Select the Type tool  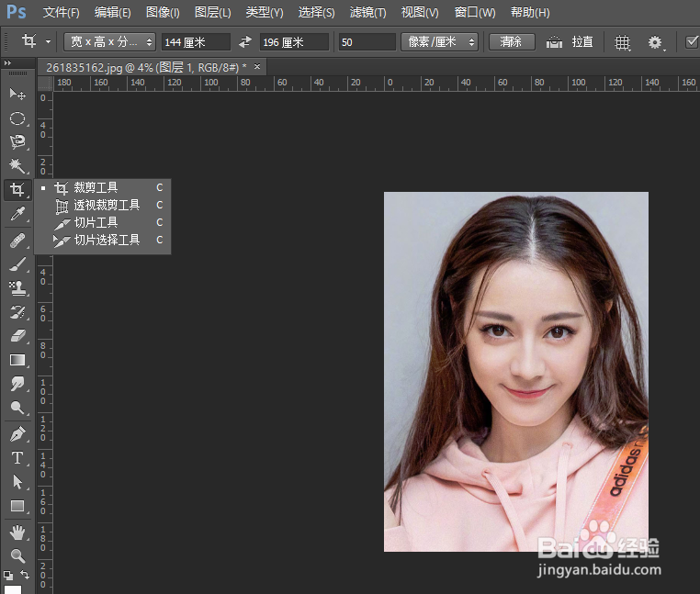[17, 458]
